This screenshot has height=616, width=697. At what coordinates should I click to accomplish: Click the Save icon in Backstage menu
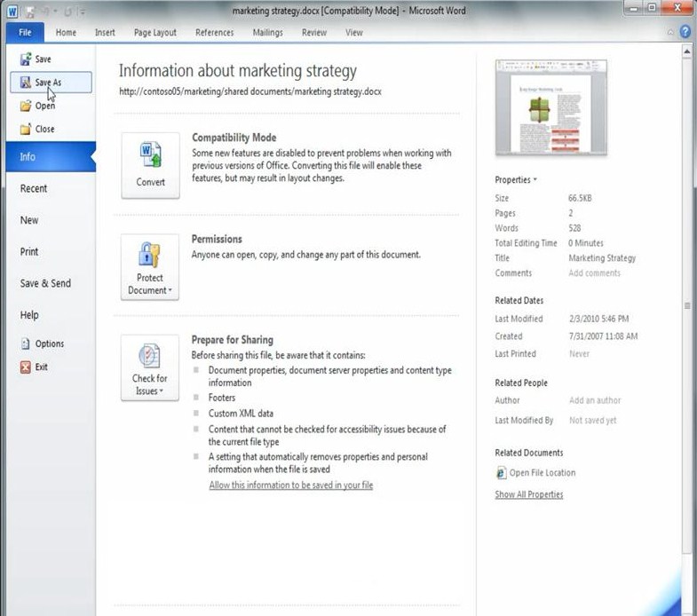click(x=26, y=59)
